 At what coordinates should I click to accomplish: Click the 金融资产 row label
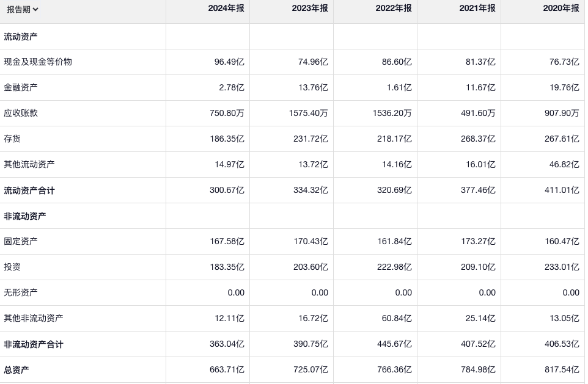pos(21,88)
